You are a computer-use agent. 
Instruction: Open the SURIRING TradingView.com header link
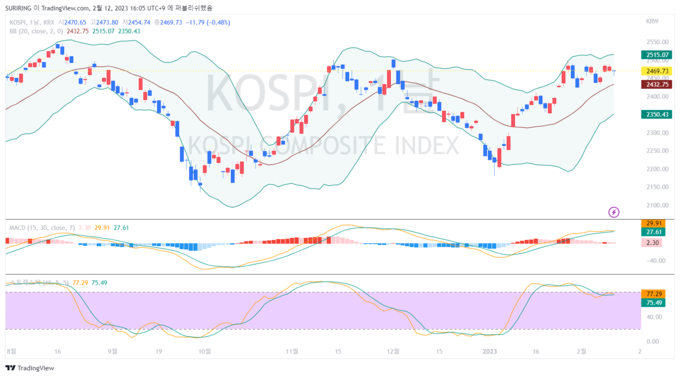pos(108,8)
